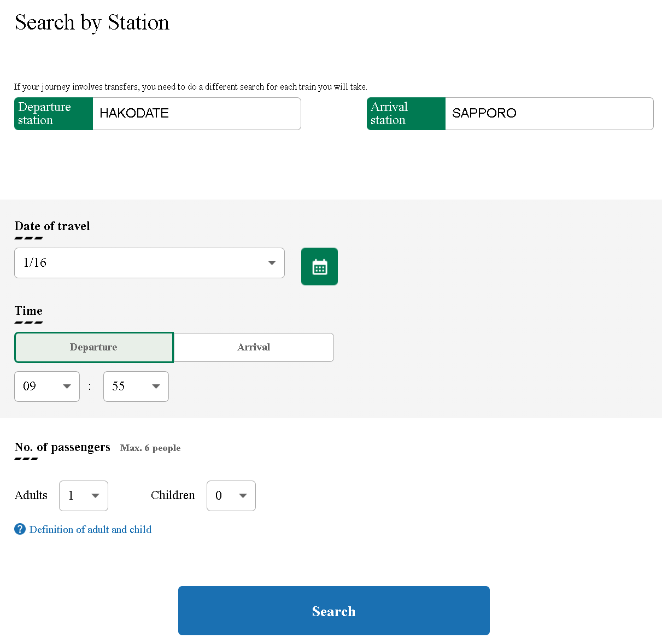
Task: Click the Adults label text
Action: point(31,495)
